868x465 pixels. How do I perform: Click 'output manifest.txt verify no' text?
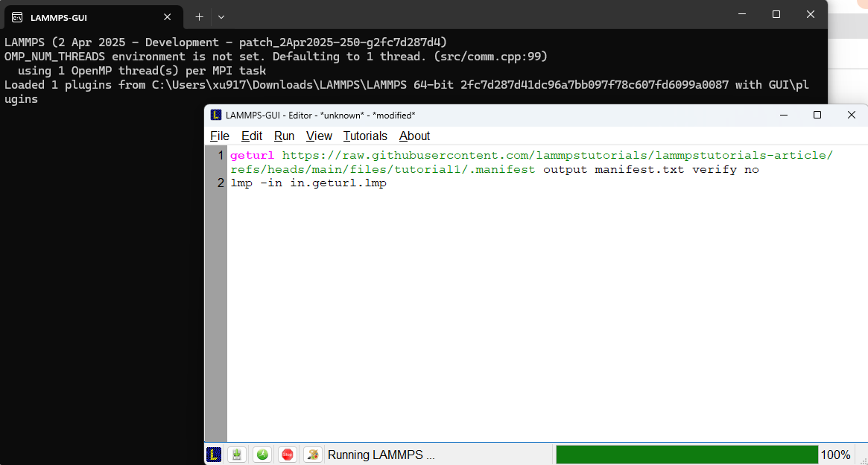651,169
